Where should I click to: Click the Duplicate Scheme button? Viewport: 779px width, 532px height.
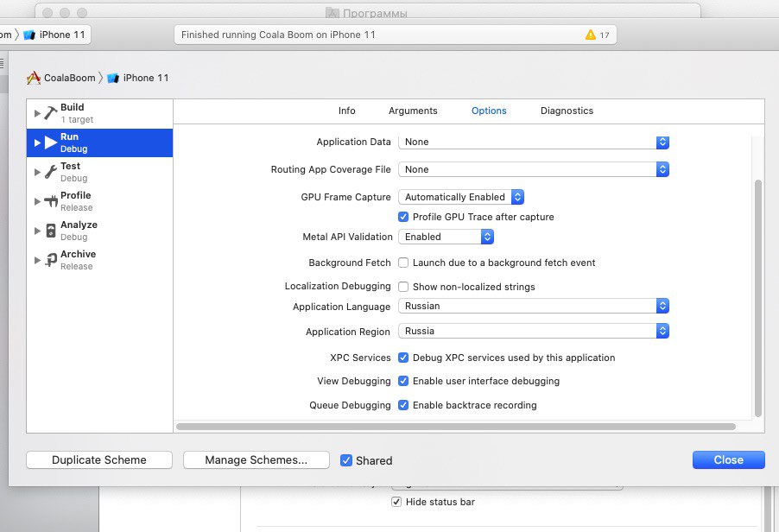(x=99, y=460)
